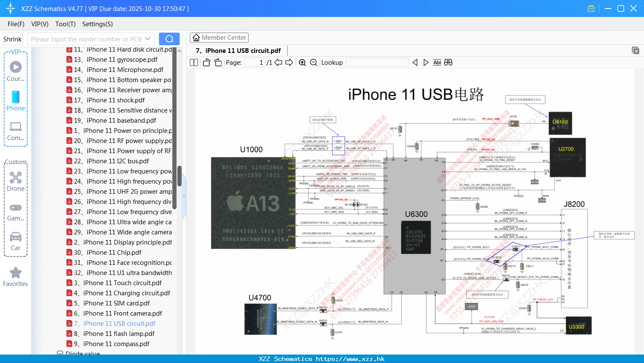Click the U1000 A13 chip image

coord(253,203)
